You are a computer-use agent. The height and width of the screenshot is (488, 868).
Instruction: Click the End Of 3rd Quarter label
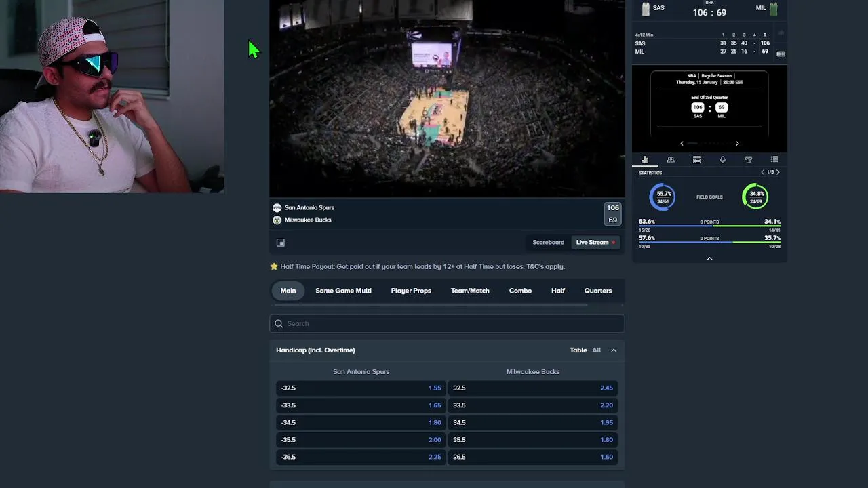coord(709,98)
